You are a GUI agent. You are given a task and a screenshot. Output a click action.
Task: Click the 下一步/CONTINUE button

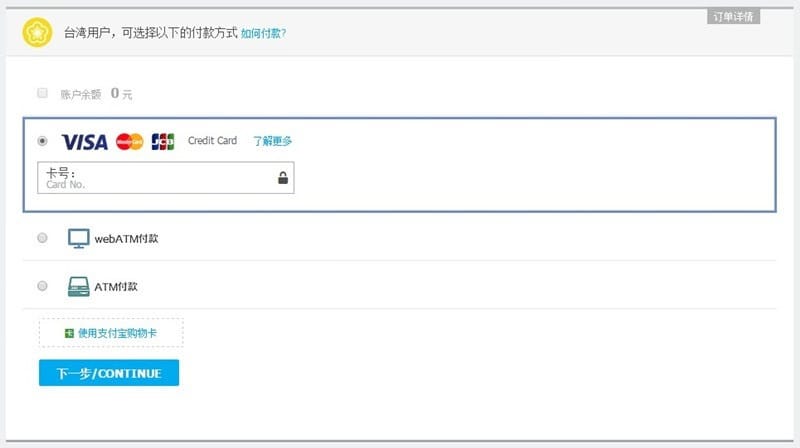[x=109, y=373]
